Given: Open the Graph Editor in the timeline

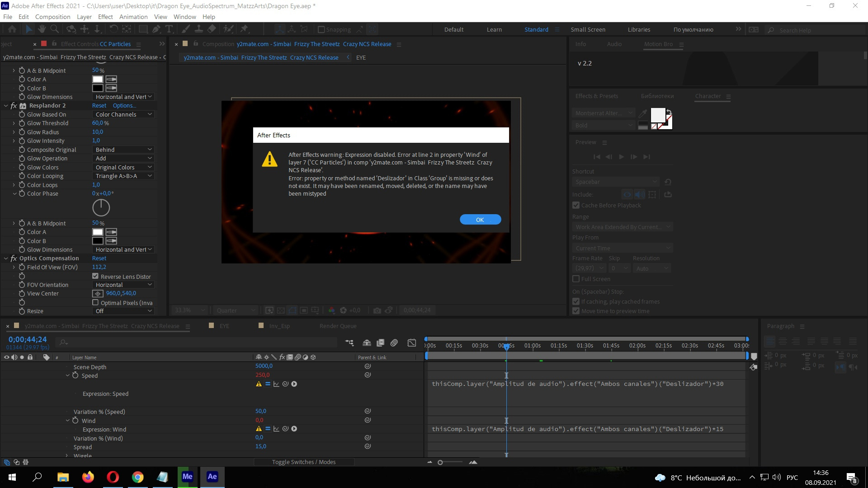Looking at the screenshot, I should point(411,343).
